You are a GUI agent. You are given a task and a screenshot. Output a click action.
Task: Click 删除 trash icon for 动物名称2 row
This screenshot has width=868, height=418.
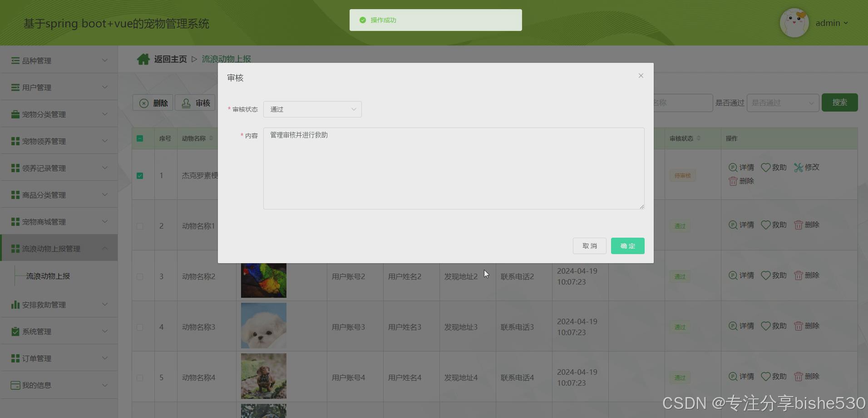[799, 275]
